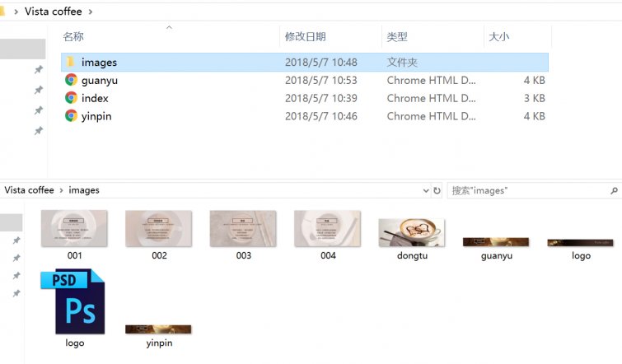Click the refresh icon beside the address bar
The image size is (622, 364).
[x=437, y=191]
